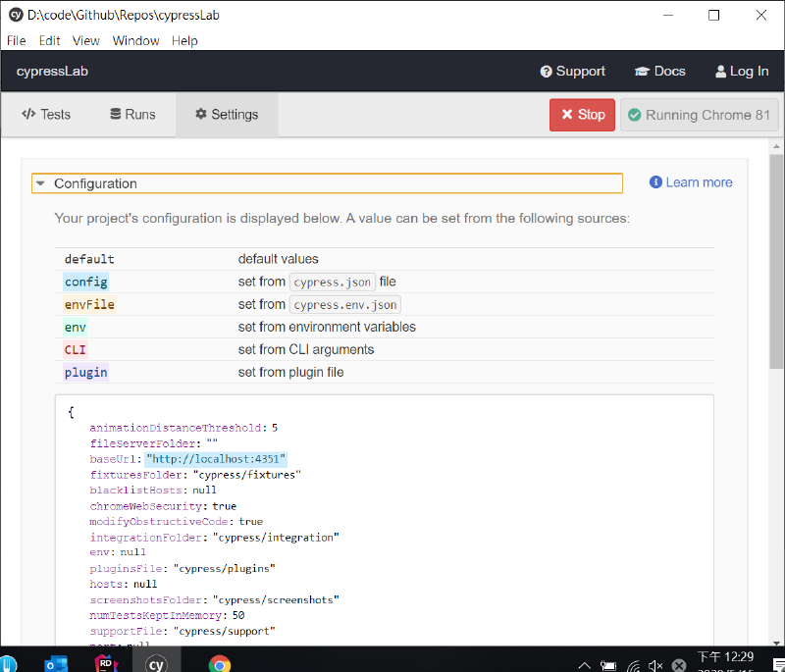785x672 pixels.
Task: Open Support from the top navigation bar
Action: (x=573, y=72)
